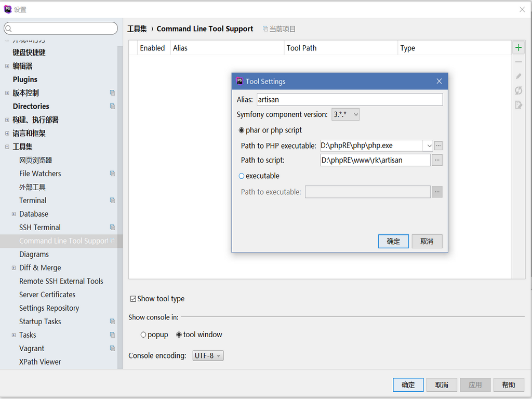532x399 pixels.
Task: Choose tool window as console display
Action: pos(179,335)
